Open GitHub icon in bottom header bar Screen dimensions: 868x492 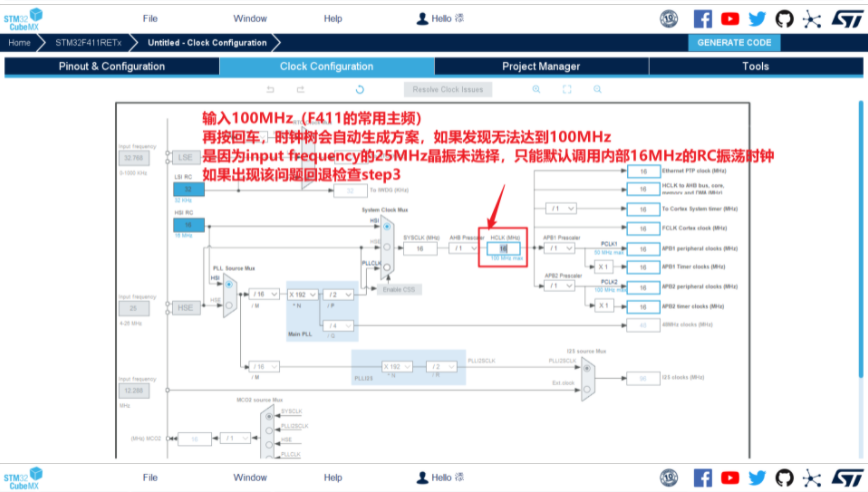(x=784, y=478)
